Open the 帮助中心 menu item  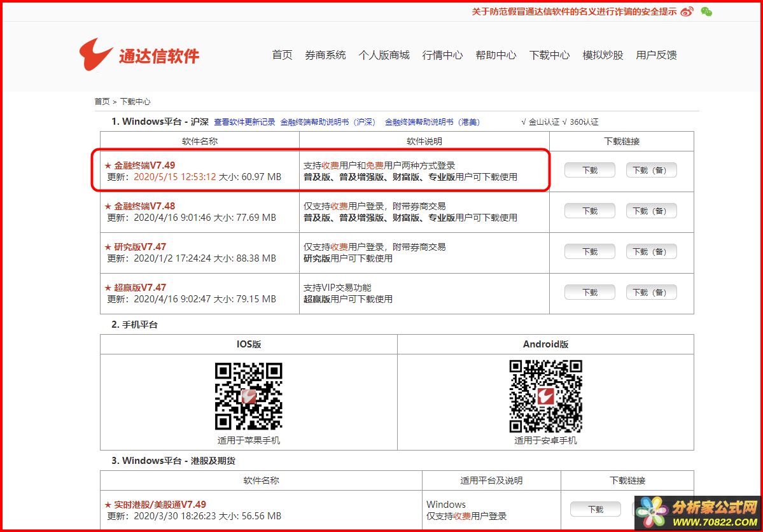pyautogui.click(x=496, y=55)
